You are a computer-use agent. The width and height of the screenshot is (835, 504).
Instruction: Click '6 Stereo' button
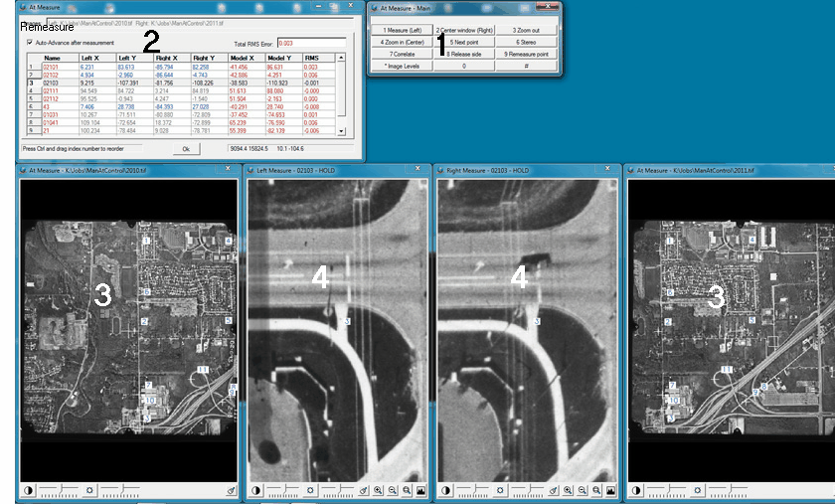[526, 42]
